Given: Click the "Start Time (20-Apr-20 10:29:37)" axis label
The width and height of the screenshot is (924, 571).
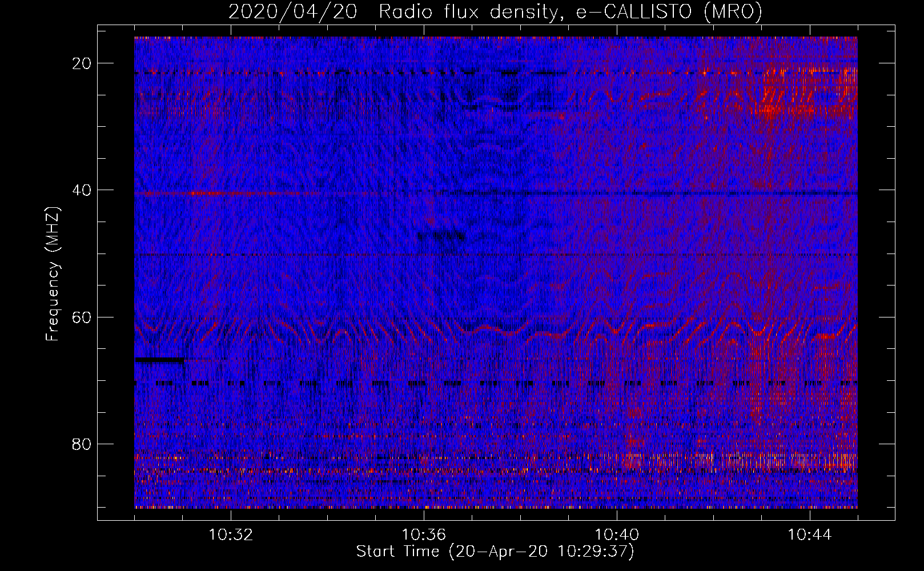Looking at the screenshot, I should coord(495,552).
